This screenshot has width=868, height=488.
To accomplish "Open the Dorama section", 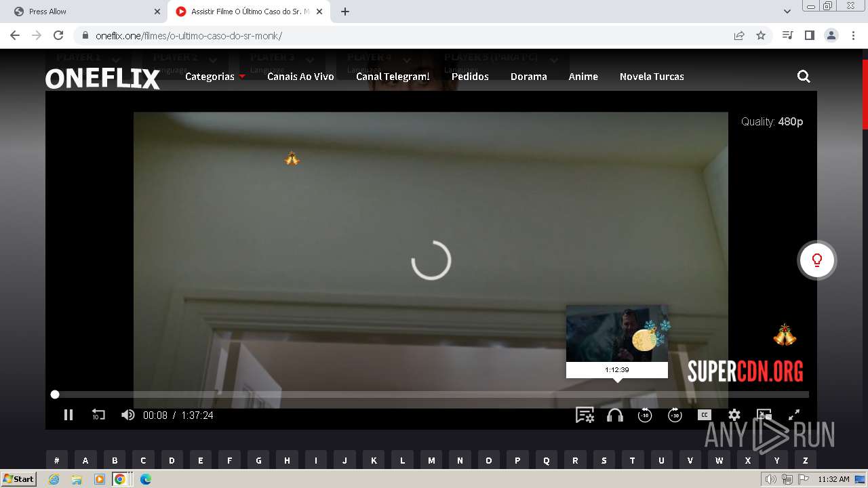I will click(529, 77).
